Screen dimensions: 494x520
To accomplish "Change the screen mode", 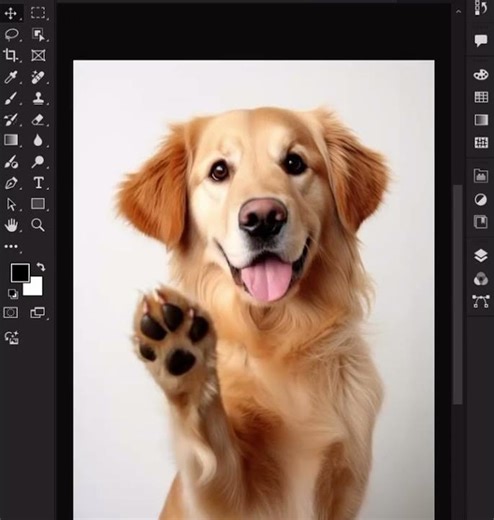I will coord(38,313).
